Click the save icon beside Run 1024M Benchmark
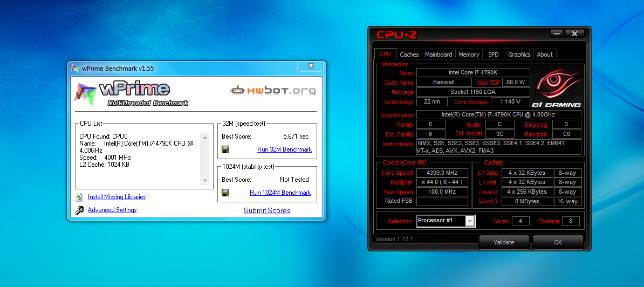The width and height of the screenshot is (644, 287). click(x=225, y=193)
